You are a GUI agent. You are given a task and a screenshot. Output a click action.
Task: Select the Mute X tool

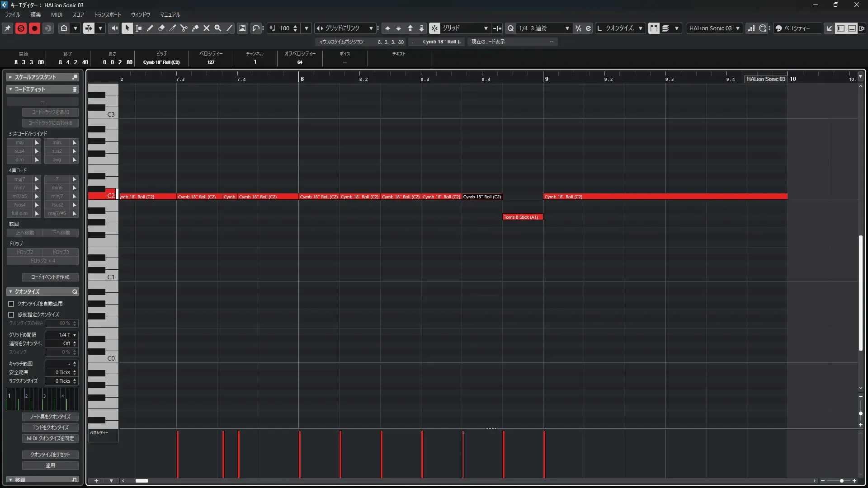coord(206,28)
